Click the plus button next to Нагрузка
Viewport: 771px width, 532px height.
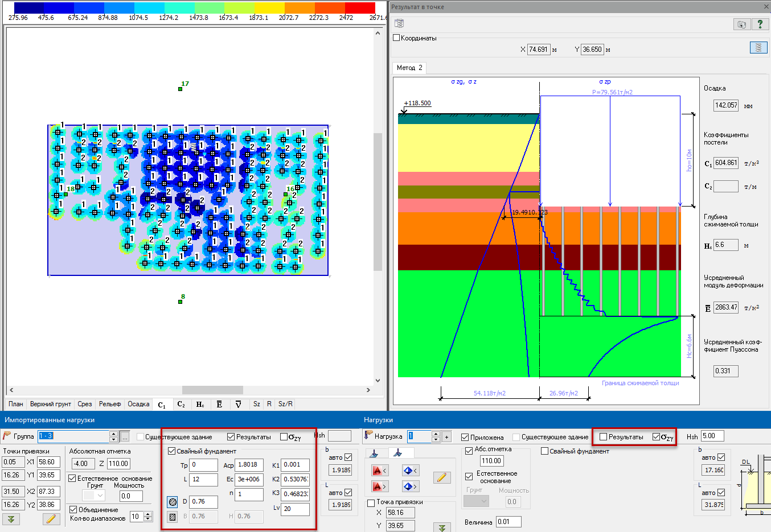[x=446, y=437]
